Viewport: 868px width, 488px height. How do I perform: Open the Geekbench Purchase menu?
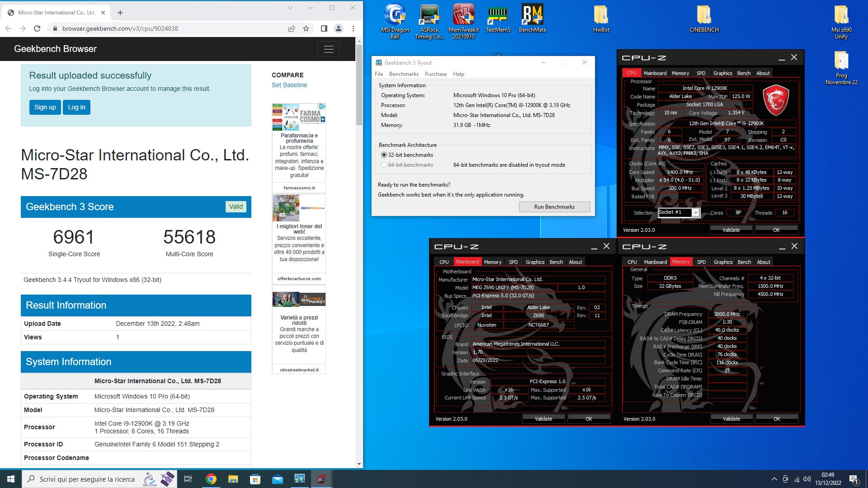click(x=436, y=74)
